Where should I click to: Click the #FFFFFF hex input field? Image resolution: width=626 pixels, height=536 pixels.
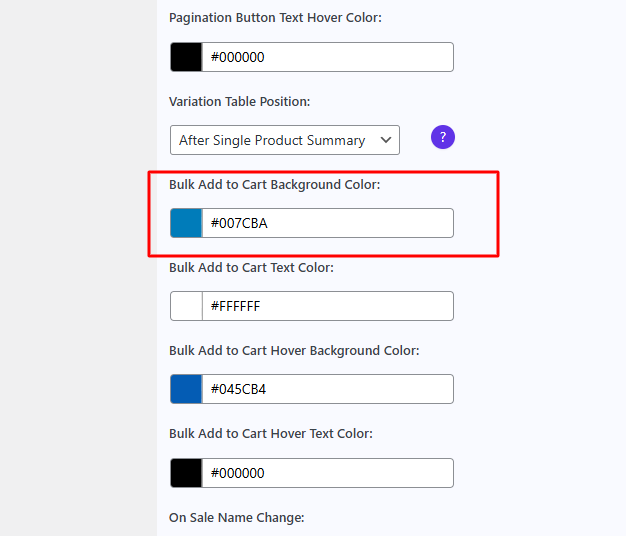click(327, 306)
